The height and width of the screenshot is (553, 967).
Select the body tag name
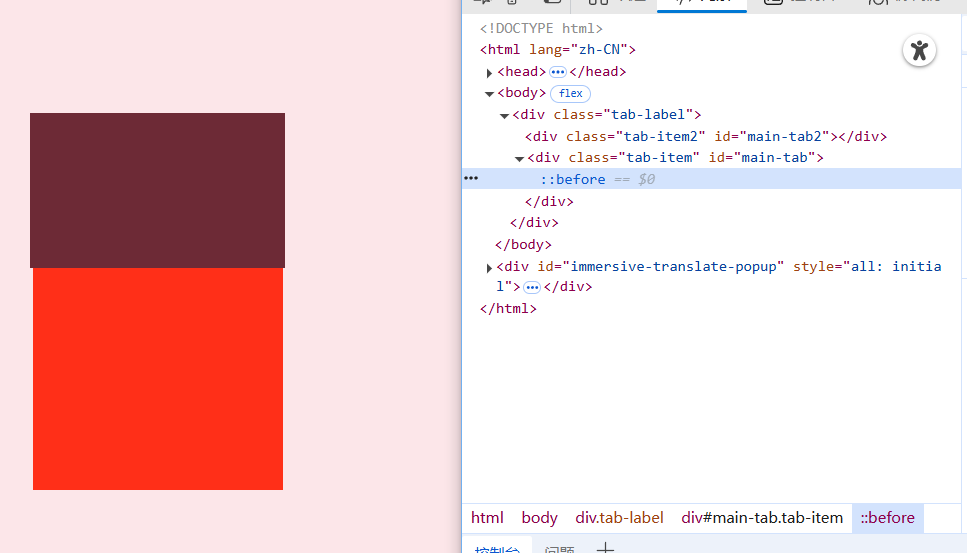(x=522, y=92)
